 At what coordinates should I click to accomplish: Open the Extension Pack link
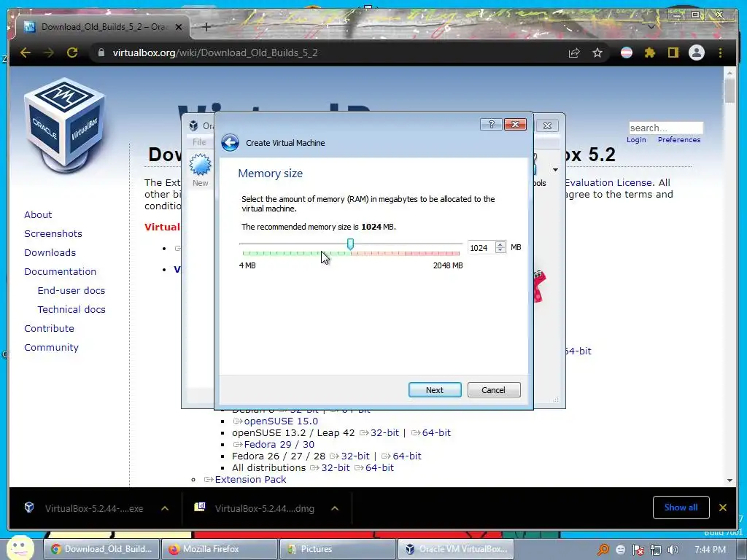[x=250, y=480]
